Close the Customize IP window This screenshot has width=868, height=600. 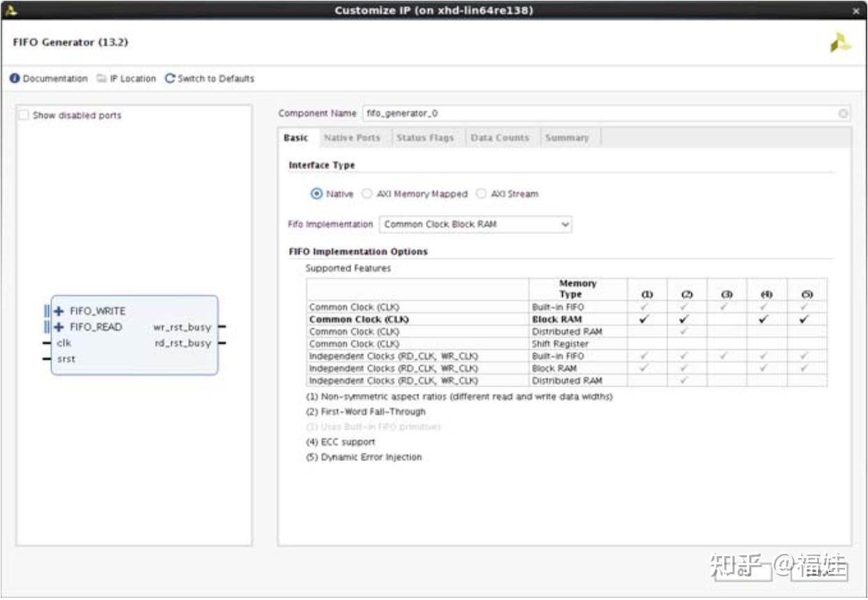(856, 11)
